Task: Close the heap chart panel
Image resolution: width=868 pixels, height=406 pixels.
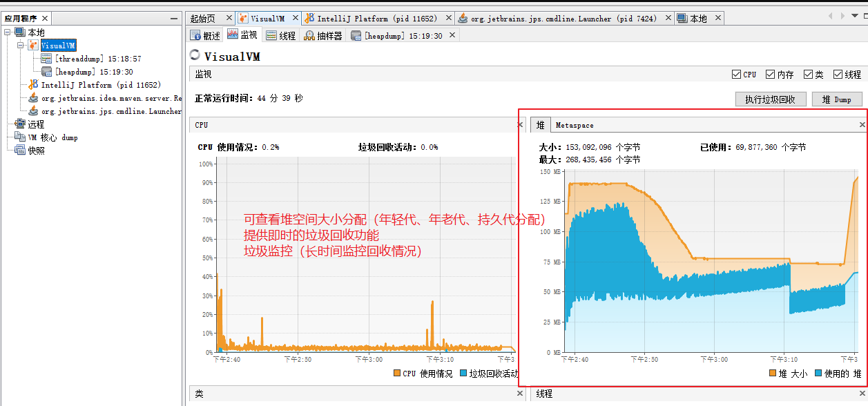Action: (x=862, y=125)
